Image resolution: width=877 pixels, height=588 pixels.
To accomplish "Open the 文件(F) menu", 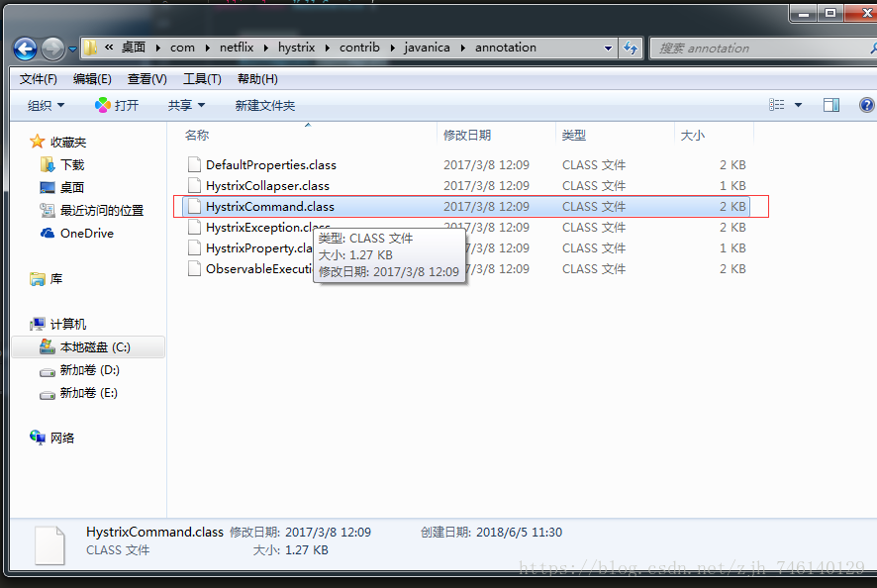I will 39,79.
